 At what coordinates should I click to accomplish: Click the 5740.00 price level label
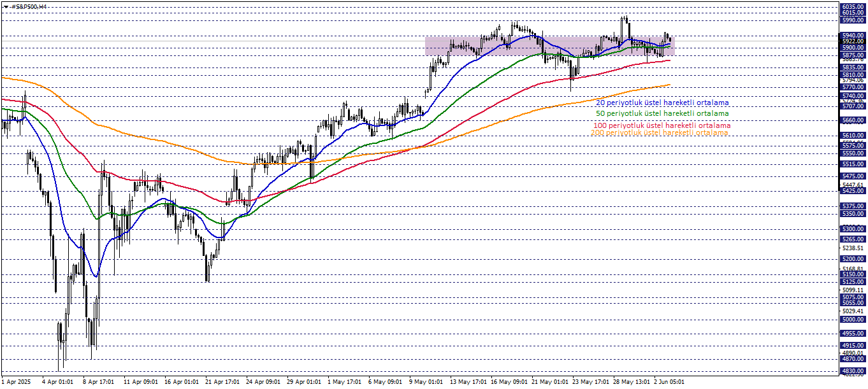click(853, 95)
